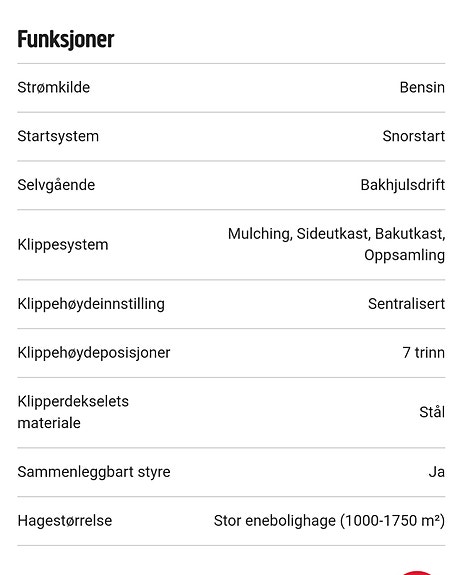
Task: Click the Bensin value
Action: pos(422,88)
